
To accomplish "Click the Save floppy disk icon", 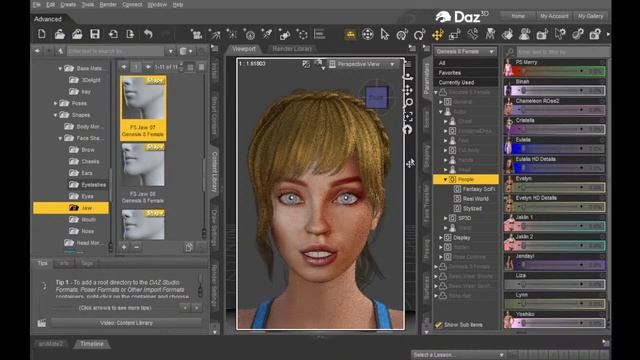I will pyautogui.click(x=95, y=34).
